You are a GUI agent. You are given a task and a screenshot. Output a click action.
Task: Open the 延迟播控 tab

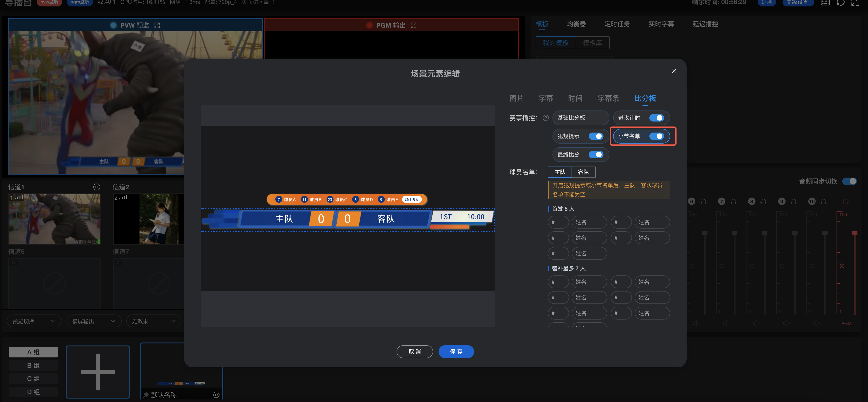pos(705,24)
